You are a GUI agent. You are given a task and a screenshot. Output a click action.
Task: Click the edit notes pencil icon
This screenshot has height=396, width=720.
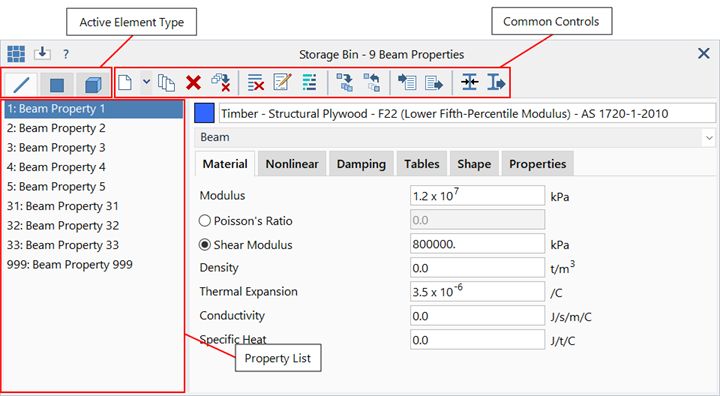coord(282,83)
